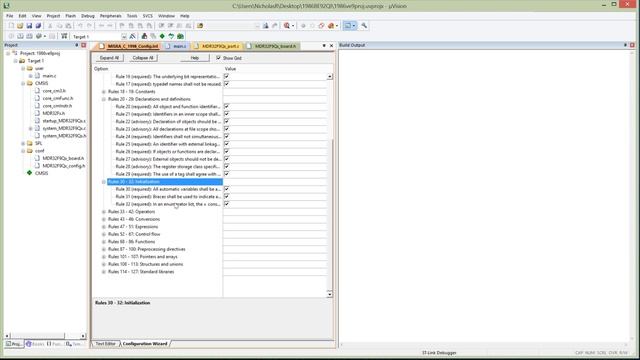Click the Undo toolbar icon
Viewport: 640px width, 360px height.
(80, 26)
